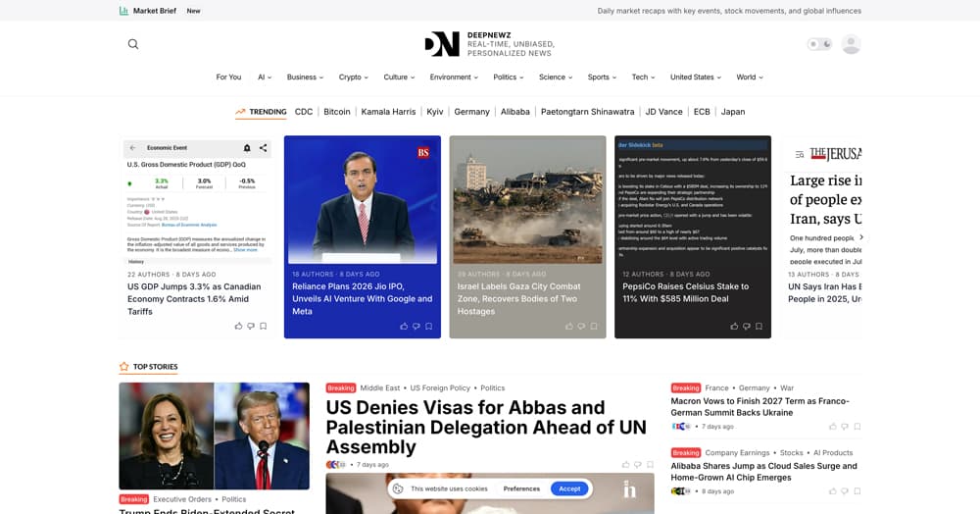Select the For You tab

tap(228, 77)
